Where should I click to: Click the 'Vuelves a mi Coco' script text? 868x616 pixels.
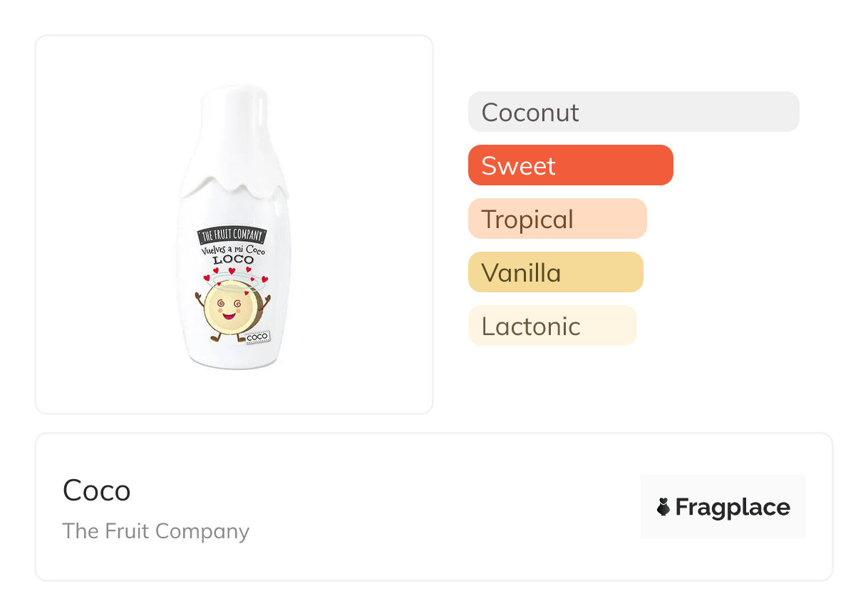[233, 249]
